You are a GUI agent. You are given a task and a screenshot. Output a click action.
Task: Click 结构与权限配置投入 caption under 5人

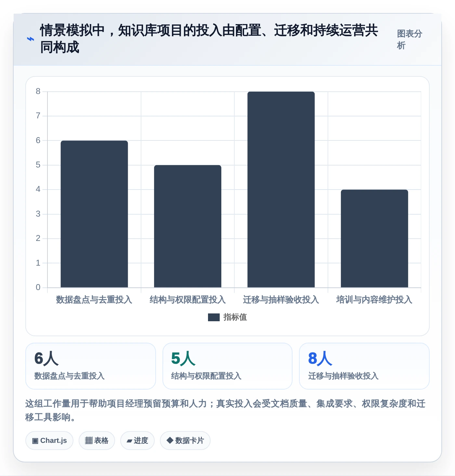pyautogui.click(x=206, y=376)
